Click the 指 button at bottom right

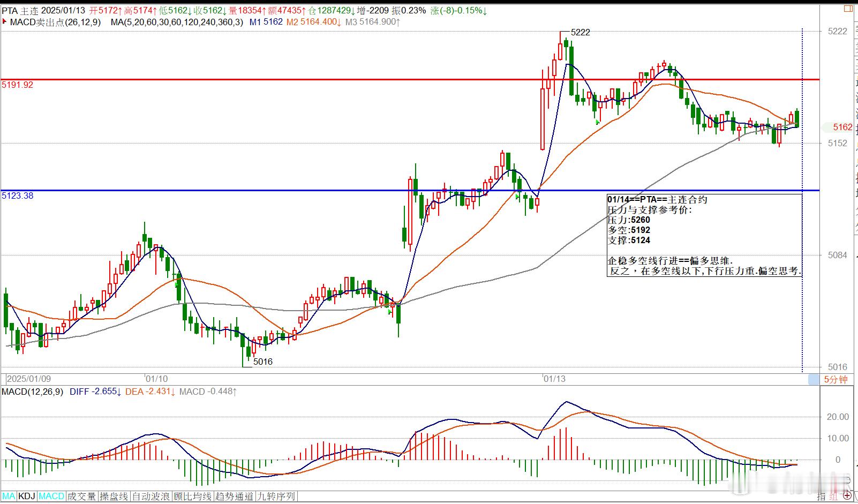(822, 497)
